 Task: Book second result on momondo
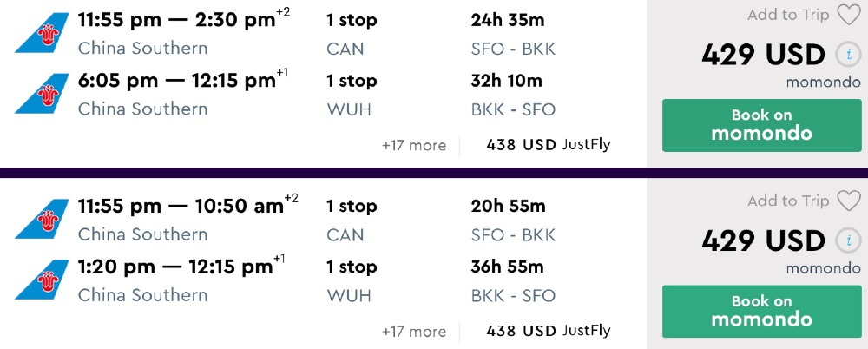(x=761, y=311)
